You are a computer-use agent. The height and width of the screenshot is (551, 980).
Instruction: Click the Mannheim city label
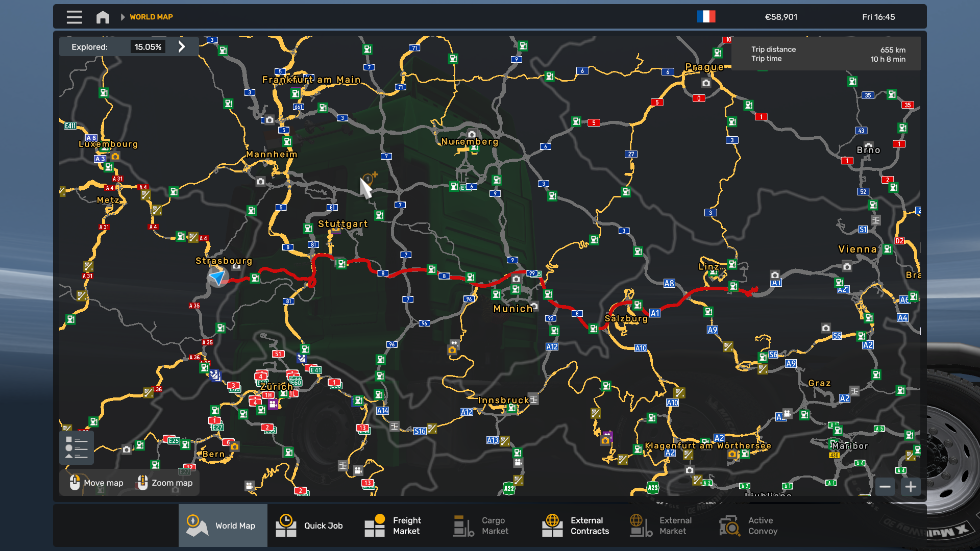(272, 155)
